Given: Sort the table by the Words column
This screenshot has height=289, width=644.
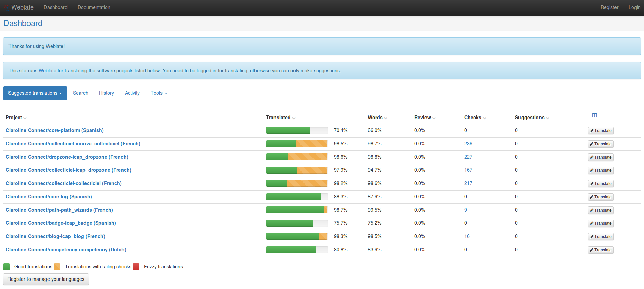Looking at the screenshot, I should tap(377, 118).
